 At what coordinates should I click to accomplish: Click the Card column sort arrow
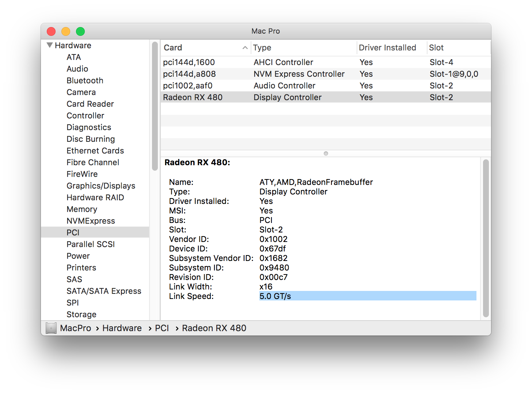pyautogui.click(x=245, y=48)
